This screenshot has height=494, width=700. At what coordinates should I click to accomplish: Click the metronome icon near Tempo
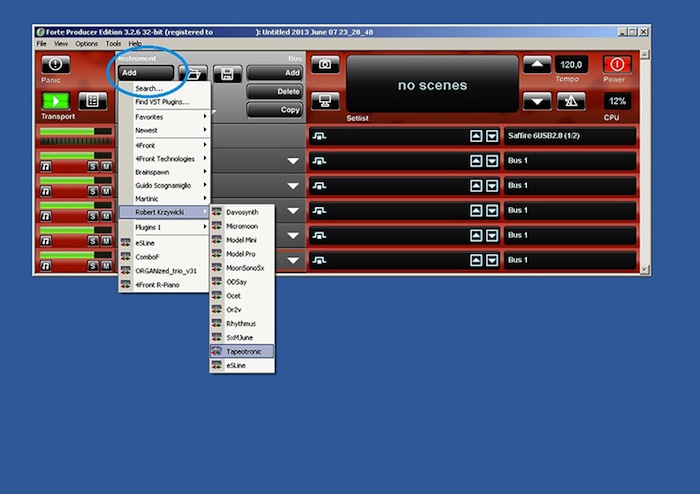click(x=571, y=101)
